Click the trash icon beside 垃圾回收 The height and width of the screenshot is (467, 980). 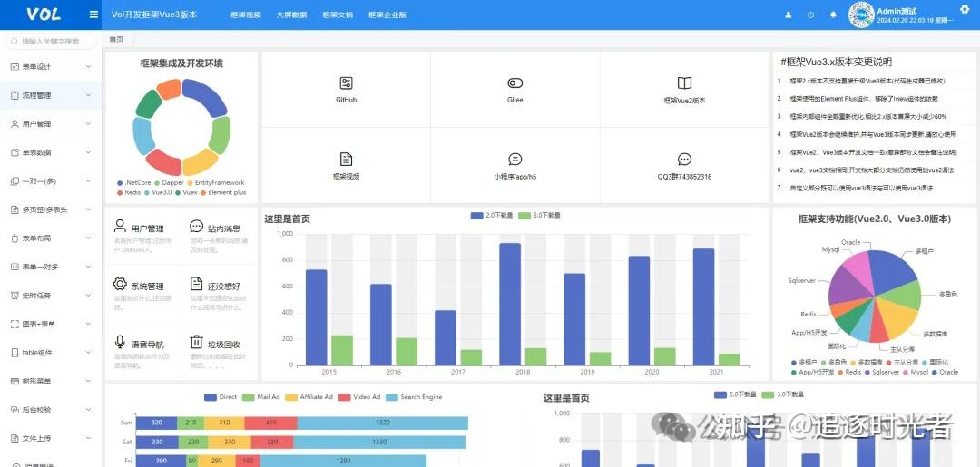point(196,342)
